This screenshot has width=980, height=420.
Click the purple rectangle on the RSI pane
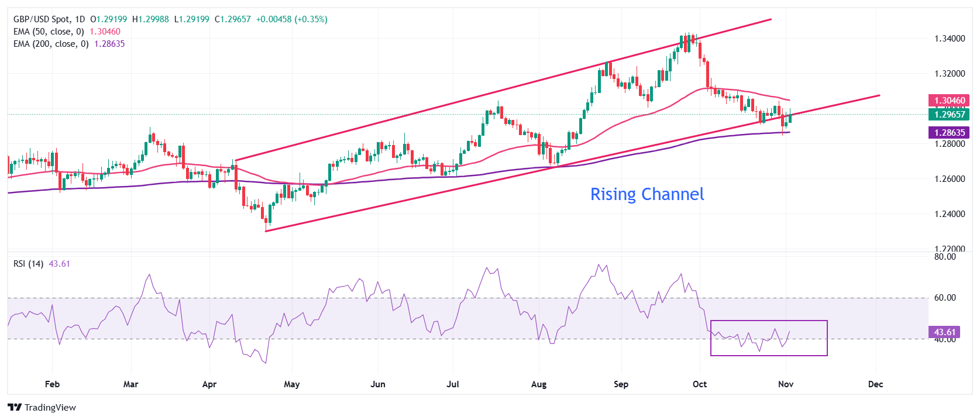pyautogui.click(x=768, y=321)
